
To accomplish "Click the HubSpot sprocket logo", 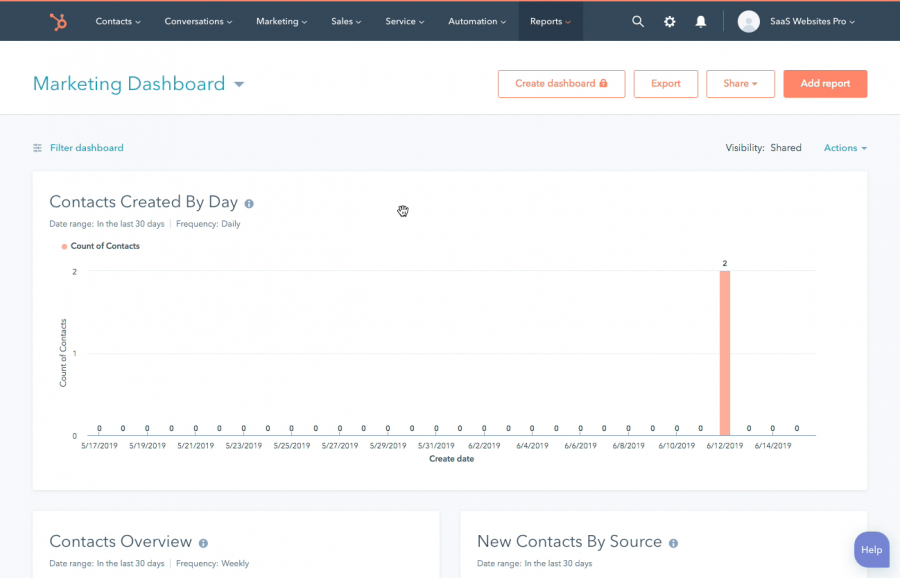I will (x=57, y=20).
